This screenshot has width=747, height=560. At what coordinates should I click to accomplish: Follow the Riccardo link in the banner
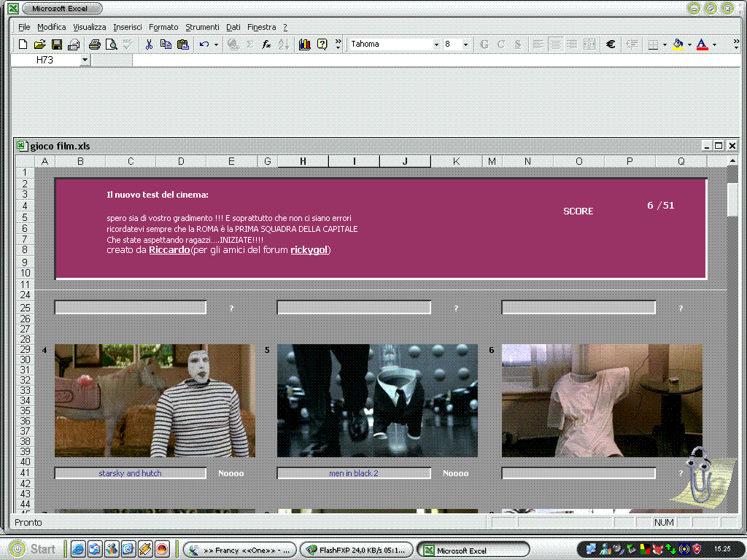(169, 250)
